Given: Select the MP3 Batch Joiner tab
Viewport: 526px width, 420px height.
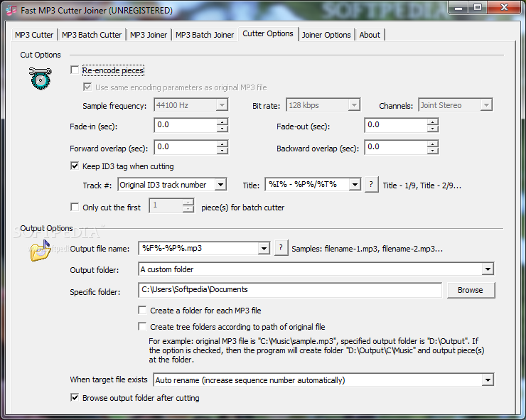Looking at the screenshot, I should coord(205,35).
